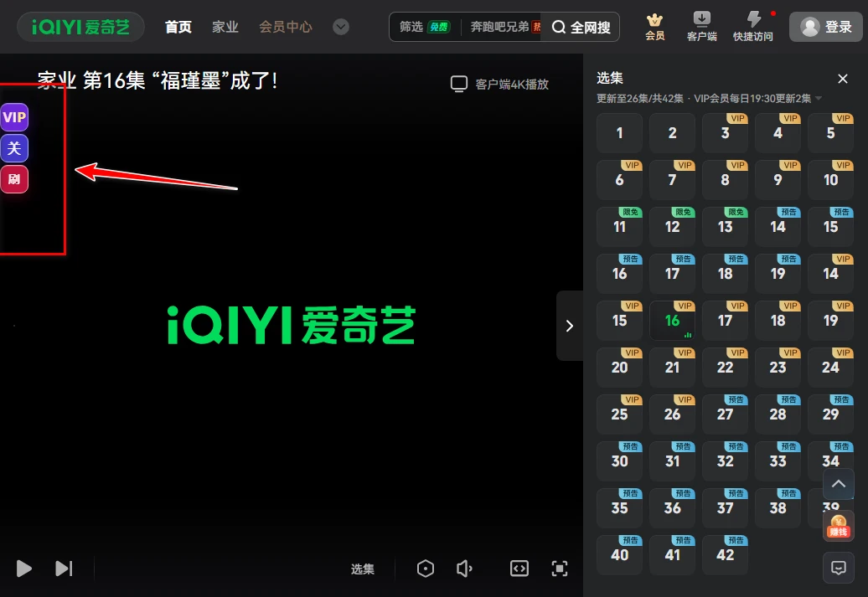Screen dimensions: 868x597
Task: Select 预告 episode 27
Action: 726,414
